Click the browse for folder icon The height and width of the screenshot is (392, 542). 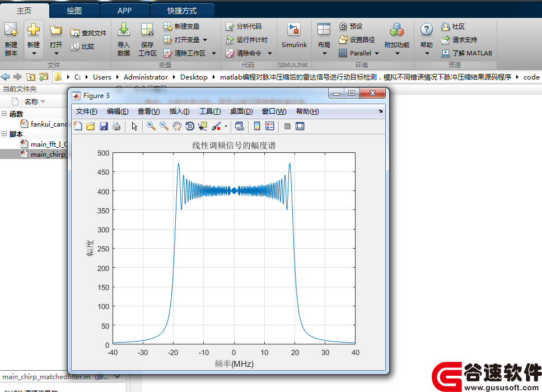click(44, 77)
